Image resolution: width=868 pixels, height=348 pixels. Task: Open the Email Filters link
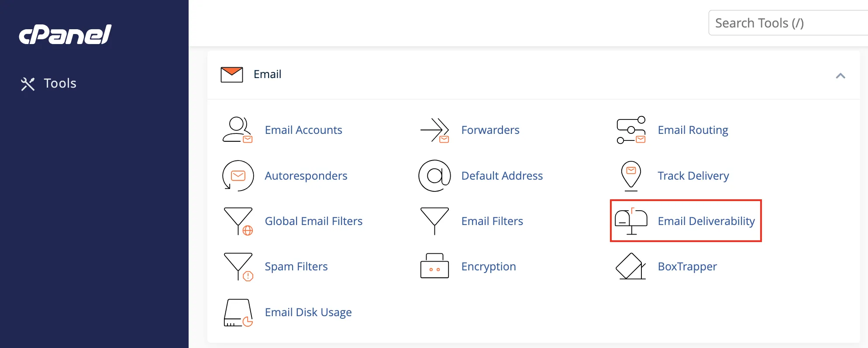tap(492, 222)
